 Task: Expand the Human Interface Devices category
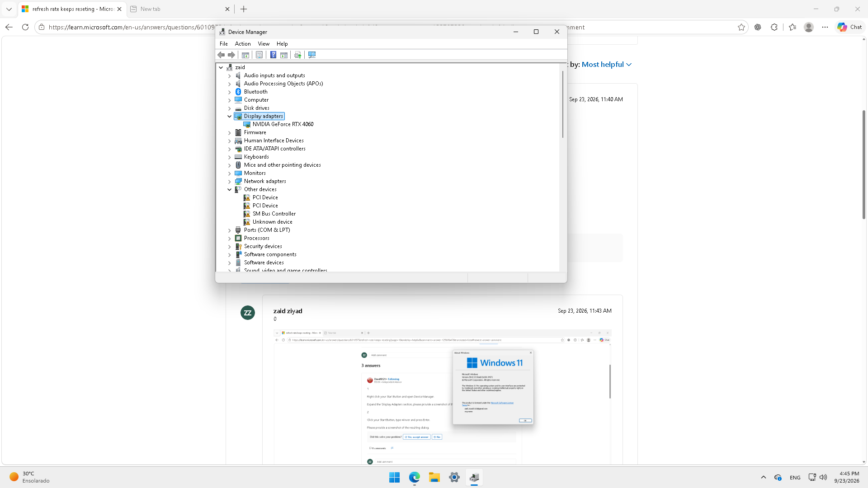coord(229,141)
